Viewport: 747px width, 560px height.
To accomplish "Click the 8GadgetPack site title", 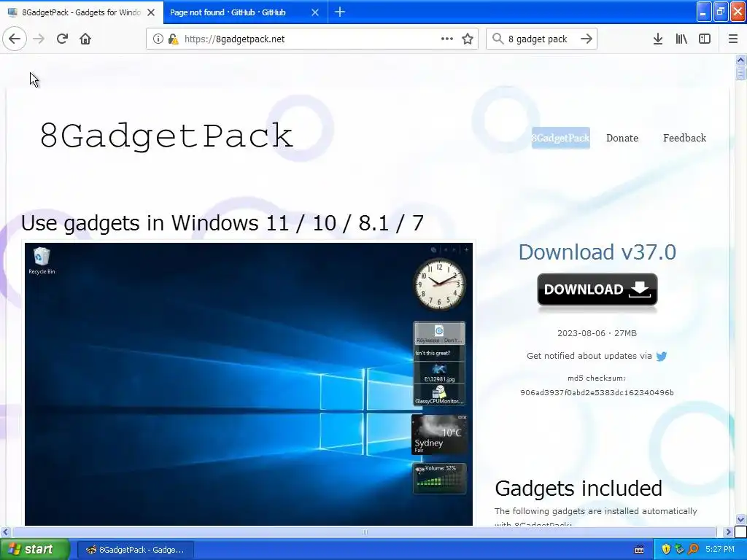I will click(166, 136).
